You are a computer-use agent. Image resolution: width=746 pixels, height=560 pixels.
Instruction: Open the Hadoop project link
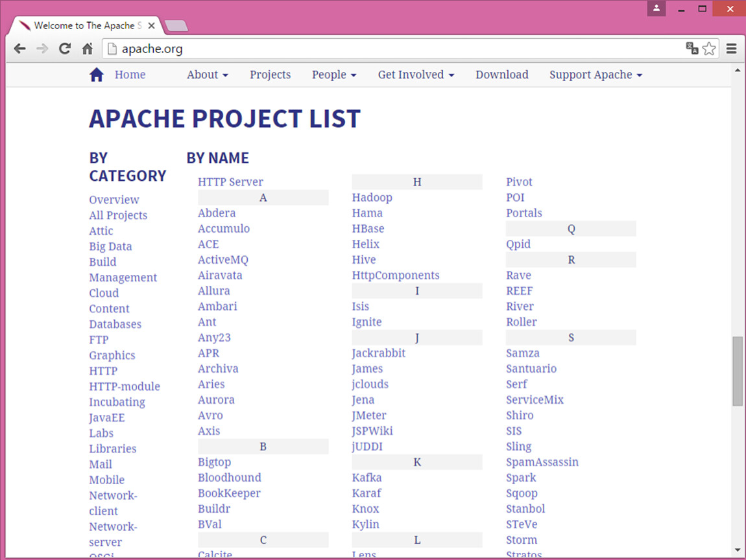(372, 198)
